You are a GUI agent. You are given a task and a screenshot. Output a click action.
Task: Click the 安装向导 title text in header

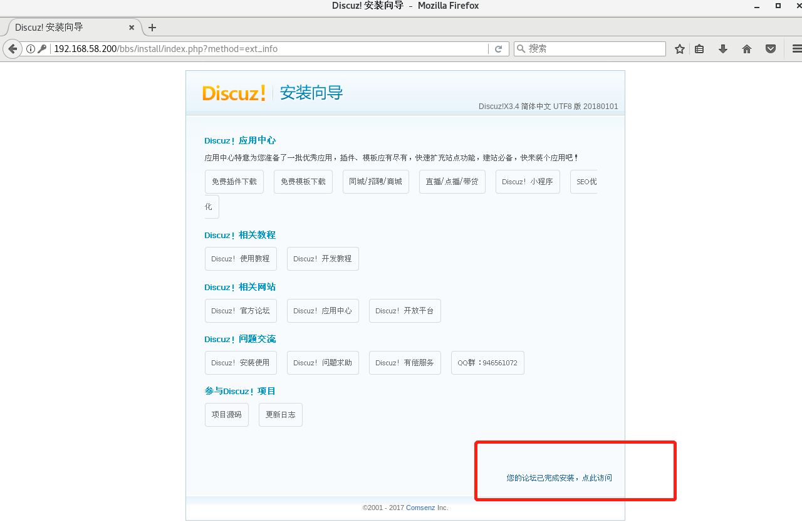coord(311,93)
